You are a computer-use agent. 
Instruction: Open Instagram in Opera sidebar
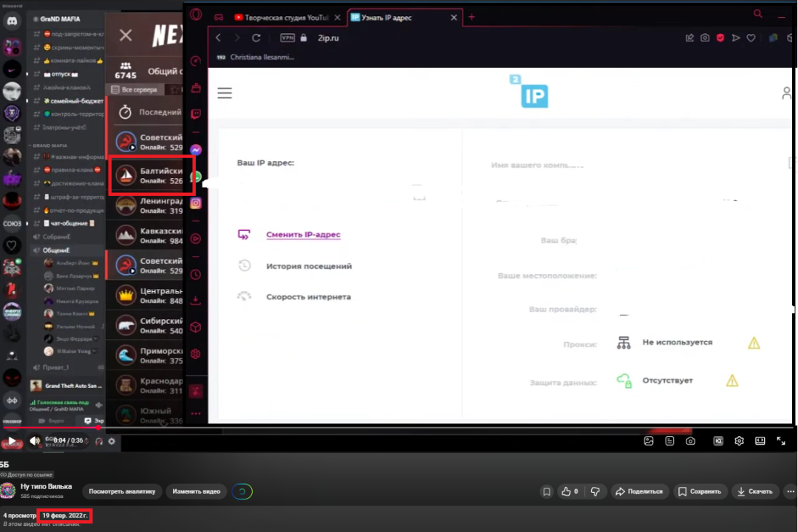(196, 203)
